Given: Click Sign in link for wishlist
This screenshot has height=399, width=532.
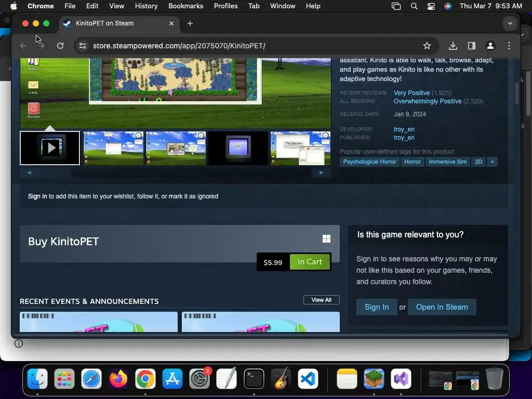Looking at the screenshot, I should [37, 196].
